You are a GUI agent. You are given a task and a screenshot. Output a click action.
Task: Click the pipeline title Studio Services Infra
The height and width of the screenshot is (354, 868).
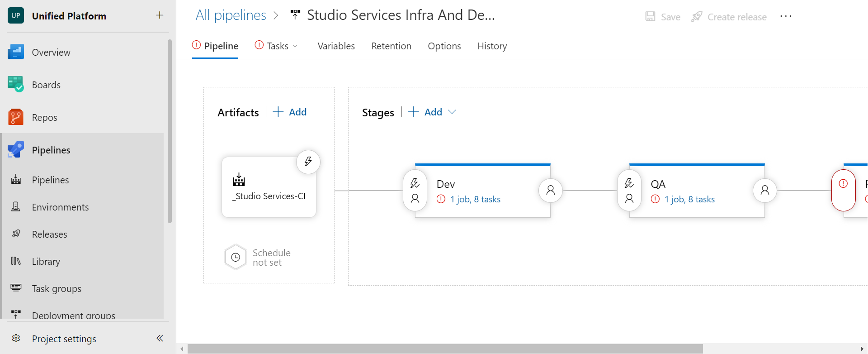401,15
